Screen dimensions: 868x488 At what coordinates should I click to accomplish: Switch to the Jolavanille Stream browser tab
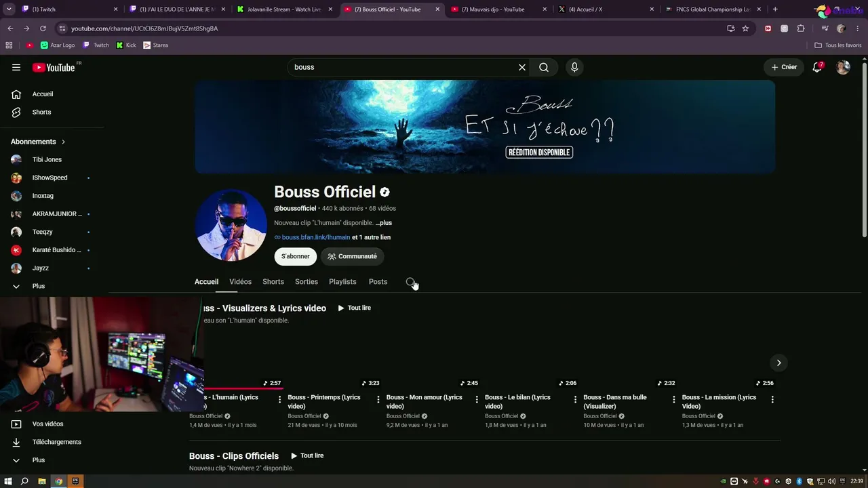283,9
